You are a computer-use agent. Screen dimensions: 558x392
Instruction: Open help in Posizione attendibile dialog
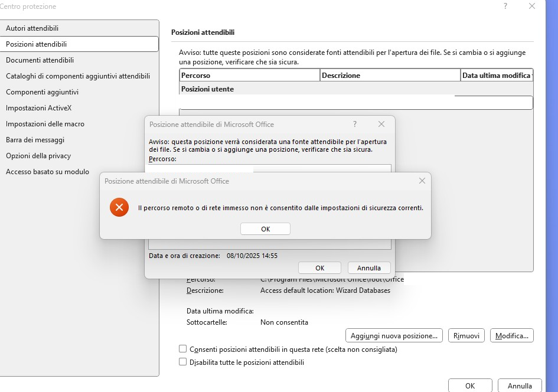[354, 124]
